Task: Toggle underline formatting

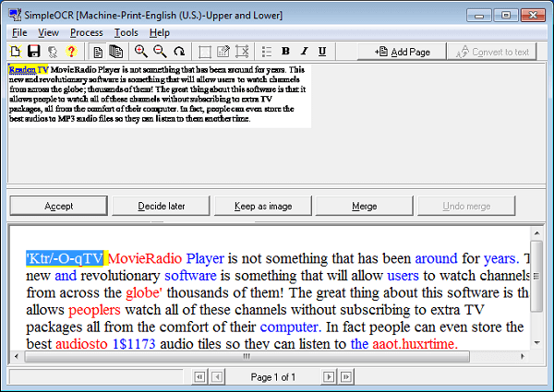Action: [x=322, y=52]
